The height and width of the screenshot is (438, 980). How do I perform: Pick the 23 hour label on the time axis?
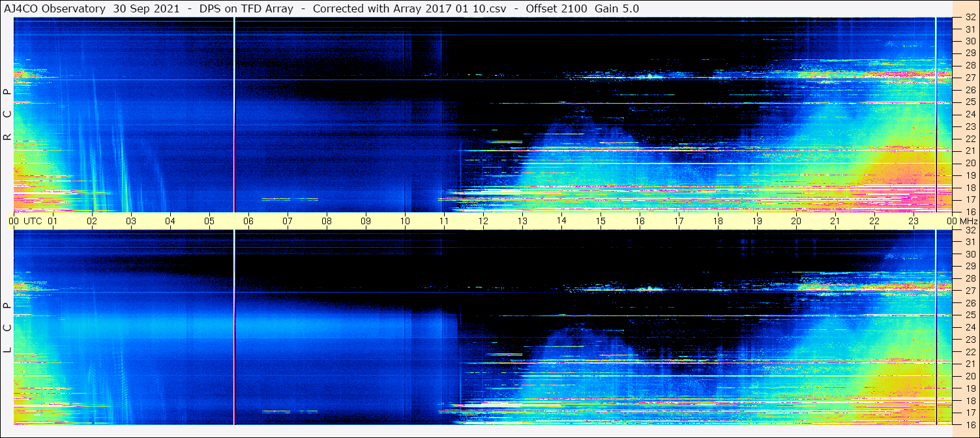[x=913, y=221]
